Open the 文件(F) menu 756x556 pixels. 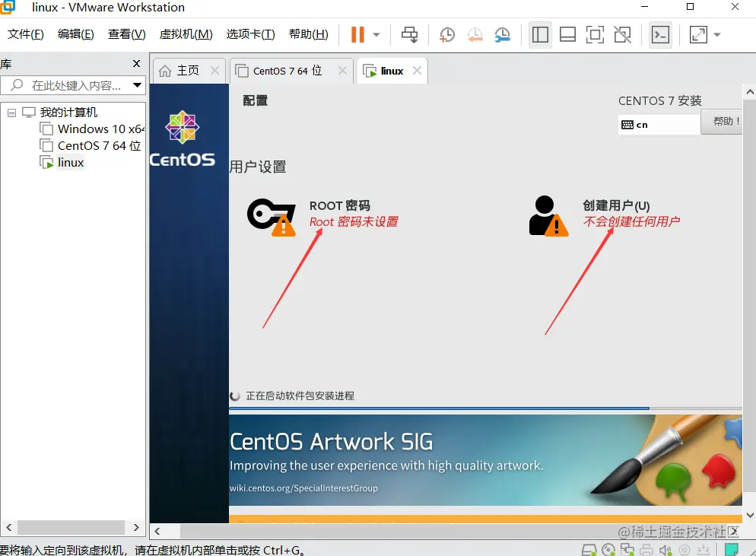click(x=26, y=34)
